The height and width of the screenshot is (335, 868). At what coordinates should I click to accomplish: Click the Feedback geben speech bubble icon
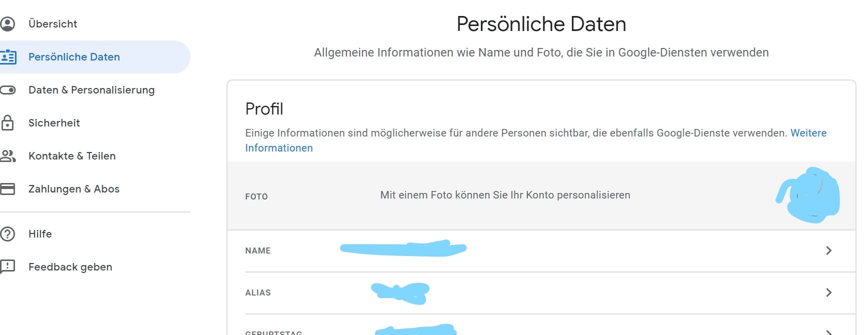point(8,266)
